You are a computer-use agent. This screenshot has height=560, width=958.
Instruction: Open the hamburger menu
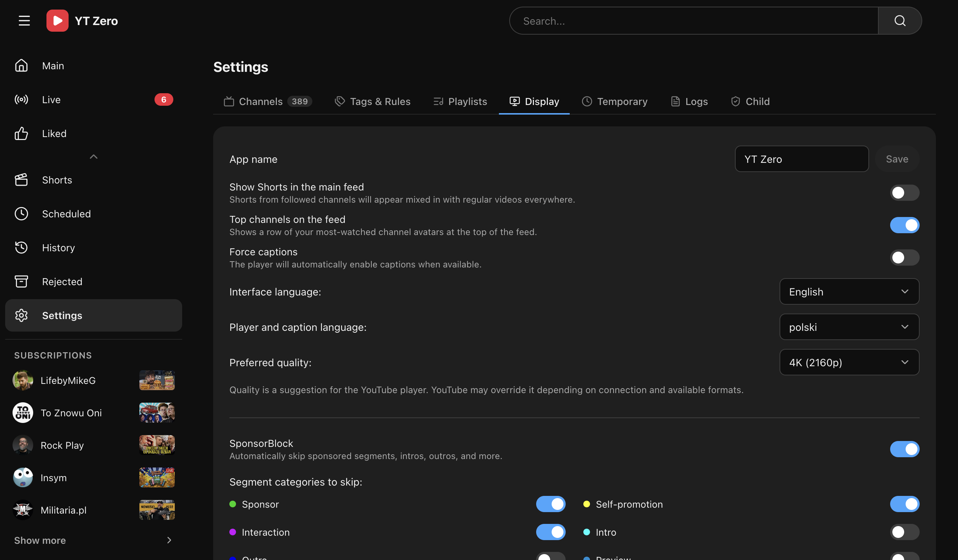24,21
